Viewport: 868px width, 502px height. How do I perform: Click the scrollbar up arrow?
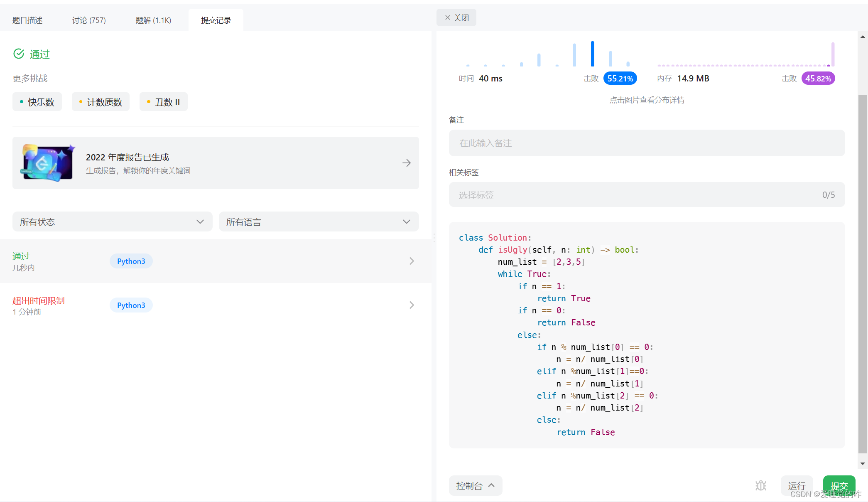click(863, 37)
